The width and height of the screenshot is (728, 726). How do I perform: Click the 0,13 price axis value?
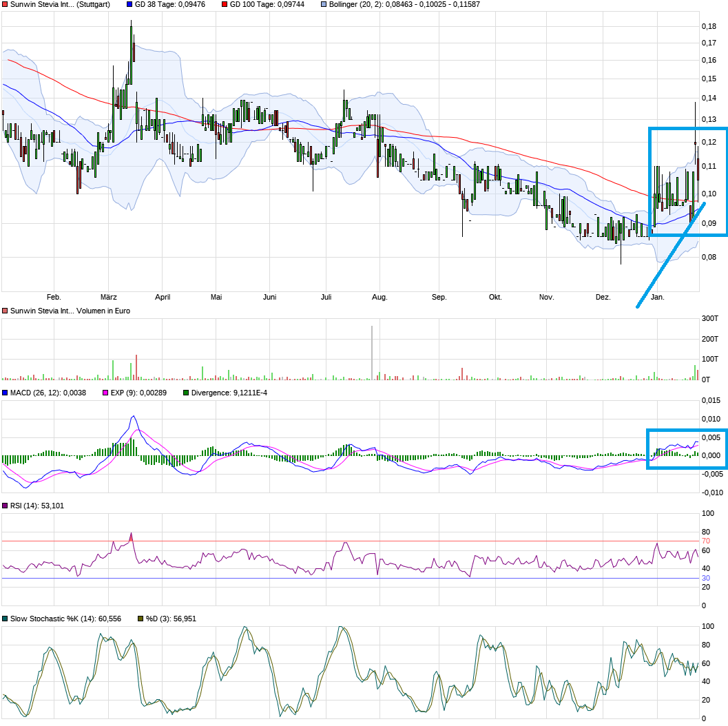pyautogui.click(x=709, y=119)
